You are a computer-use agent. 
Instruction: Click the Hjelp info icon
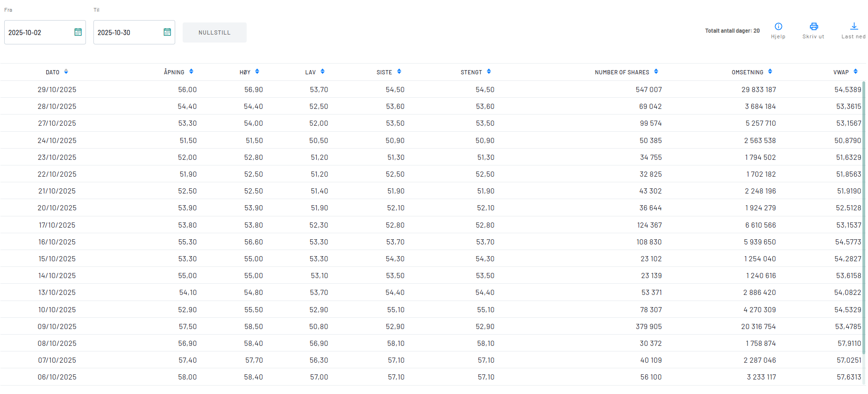[778, 27]
